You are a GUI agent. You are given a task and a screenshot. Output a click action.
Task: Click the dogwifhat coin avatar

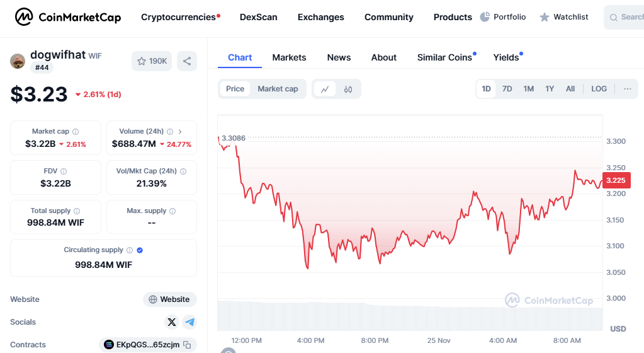point(18,61)
